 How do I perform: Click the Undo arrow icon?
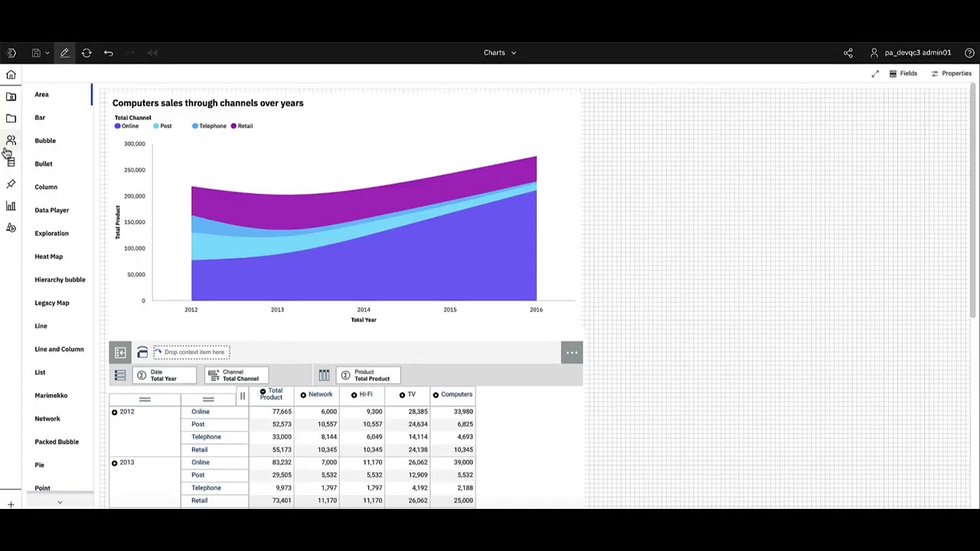pos(109,53)
